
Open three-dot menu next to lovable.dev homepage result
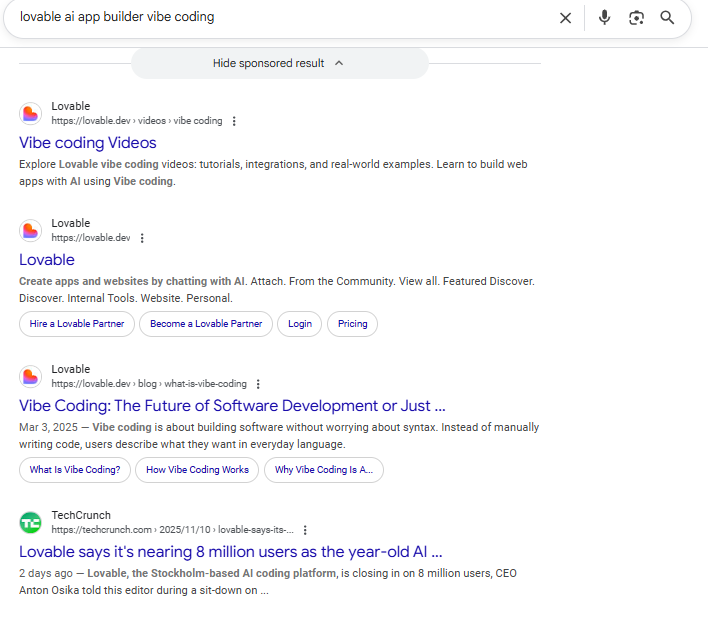click(142, 238)
